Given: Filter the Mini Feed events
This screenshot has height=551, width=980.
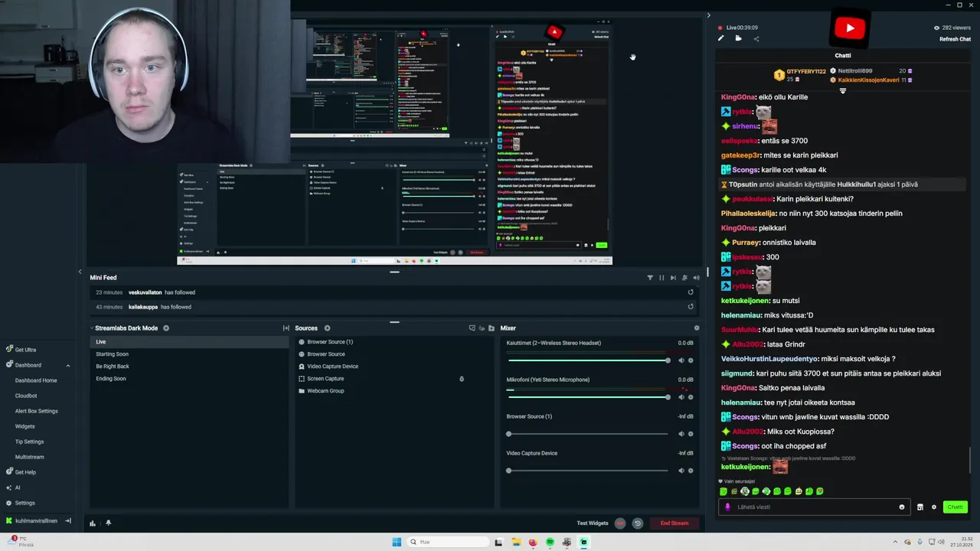Looking at the screenshot, I should pos(650,278).
